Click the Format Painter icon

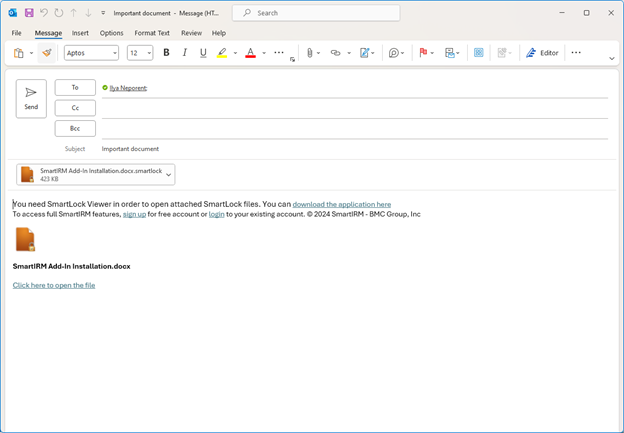point(46,53)
